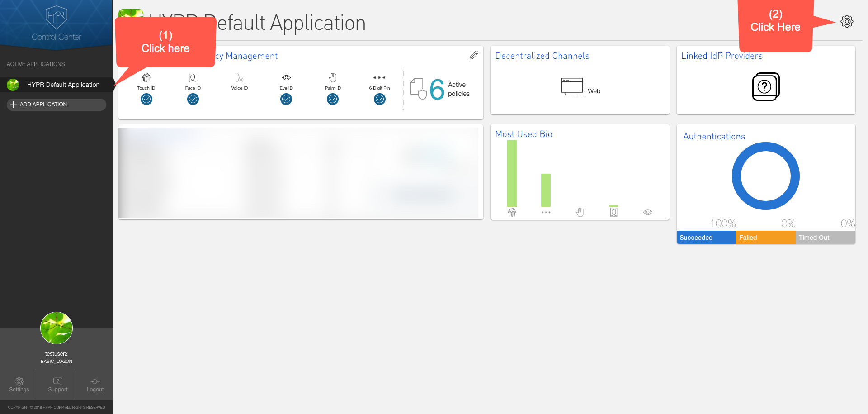Click fingerprint icon under Most Used Bio
Image resolution: width=868 pixels, height=414 pixels.
click(x=512, y=212)
